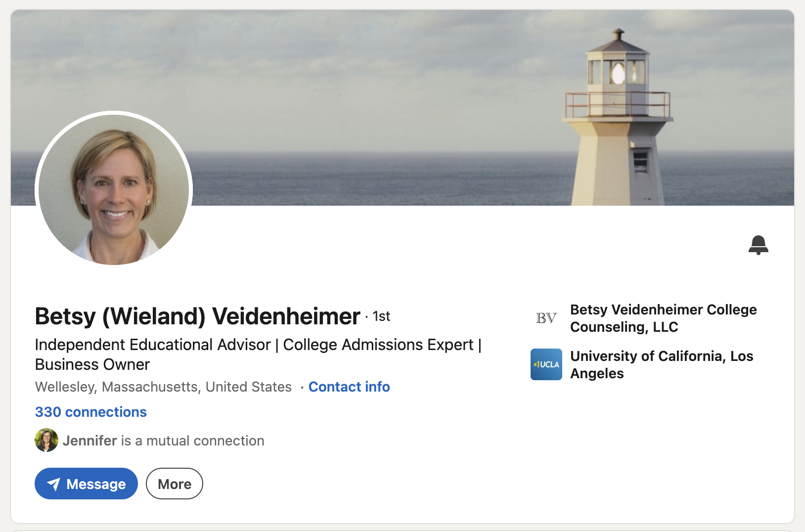The height and width of the screenshot is (532, 805).
Task: Click the name Betsy (Wieland) Veidenheimer
Action: click(x=197, y=316)
